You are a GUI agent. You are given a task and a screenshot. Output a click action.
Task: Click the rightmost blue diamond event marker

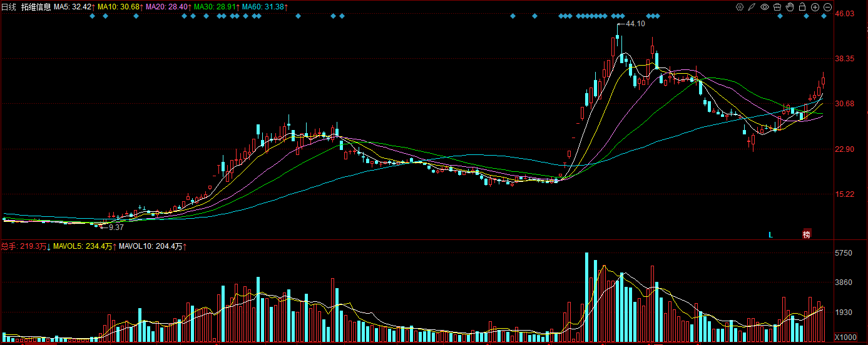824,16
